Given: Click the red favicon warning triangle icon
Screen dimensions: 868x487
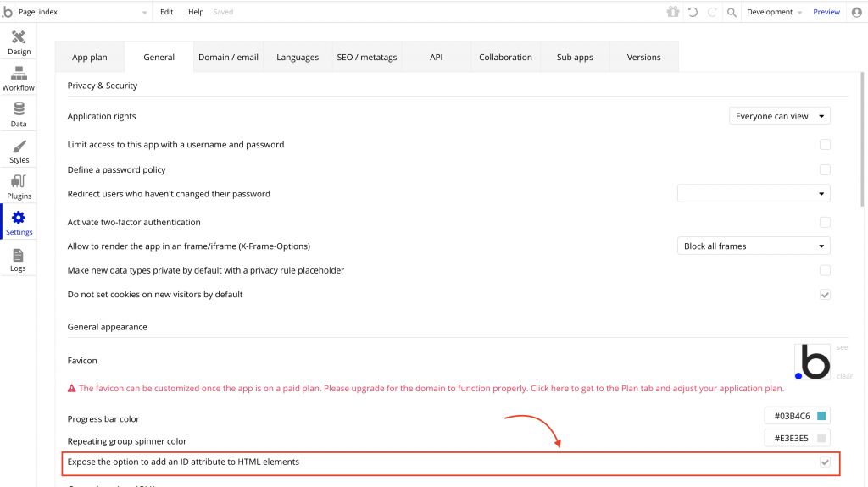Looking at the screenshot, I should pos(71,389).
